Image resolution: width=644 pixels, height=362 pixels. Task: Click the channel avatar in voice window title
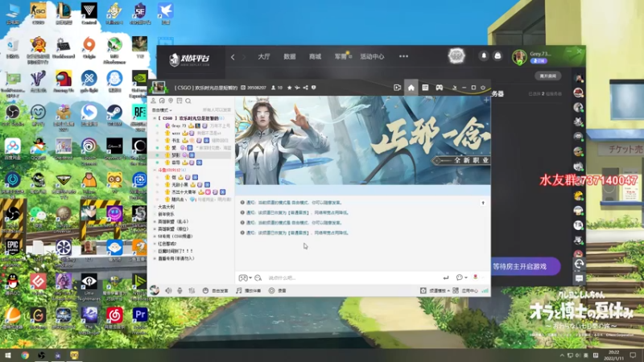[x=159, y=87]
